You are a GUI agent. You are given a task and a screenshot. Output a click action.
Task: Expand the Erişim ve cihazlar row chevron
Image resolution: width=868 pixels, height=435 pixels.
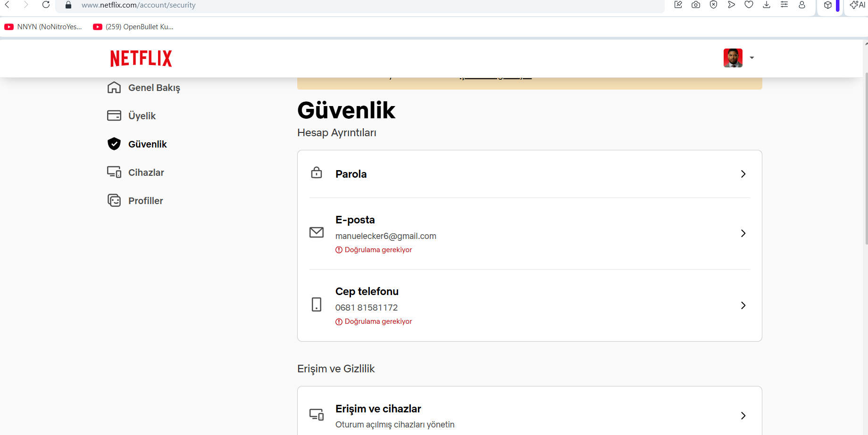pos(743,416)
